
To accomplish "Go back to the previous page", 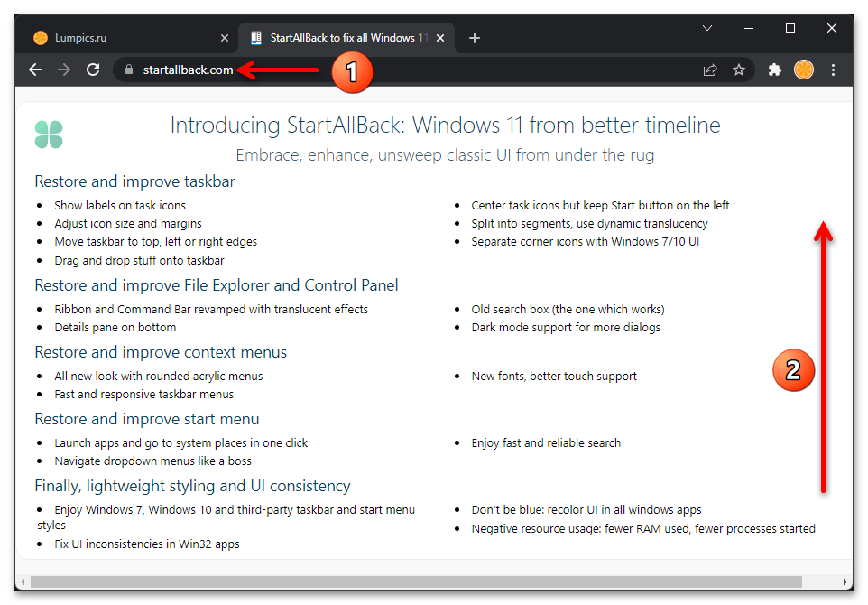I will [x=35, y=70].
